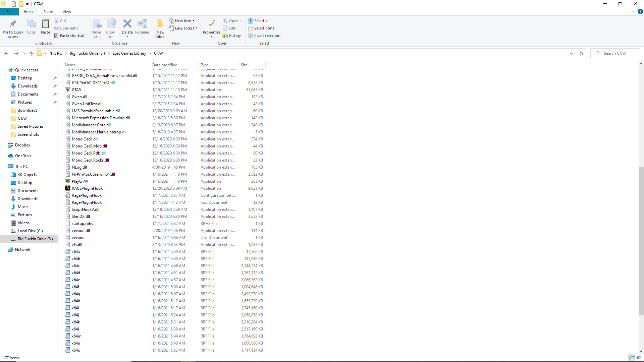Switch to the View ribbon tab

67,12
